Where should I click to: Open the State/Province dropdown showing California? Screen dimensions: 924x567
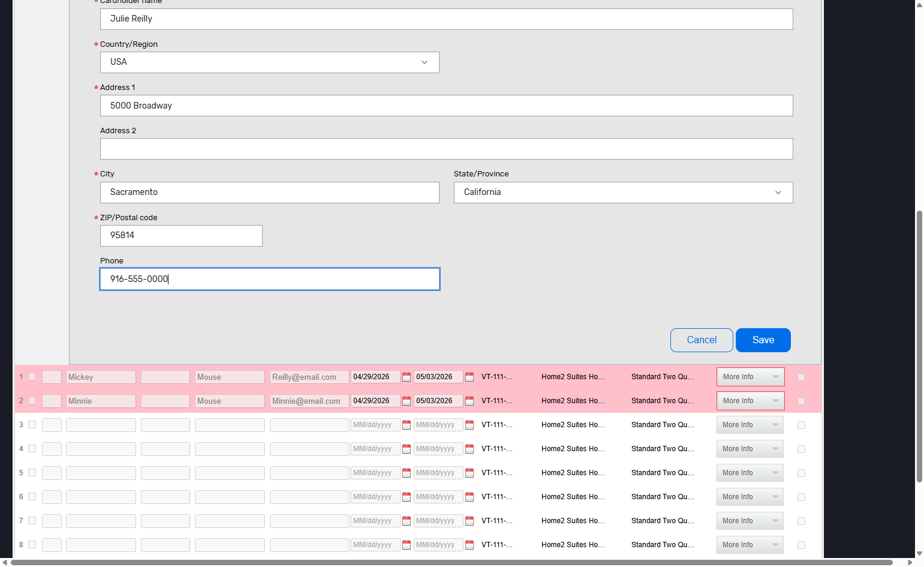coord(624,193)
